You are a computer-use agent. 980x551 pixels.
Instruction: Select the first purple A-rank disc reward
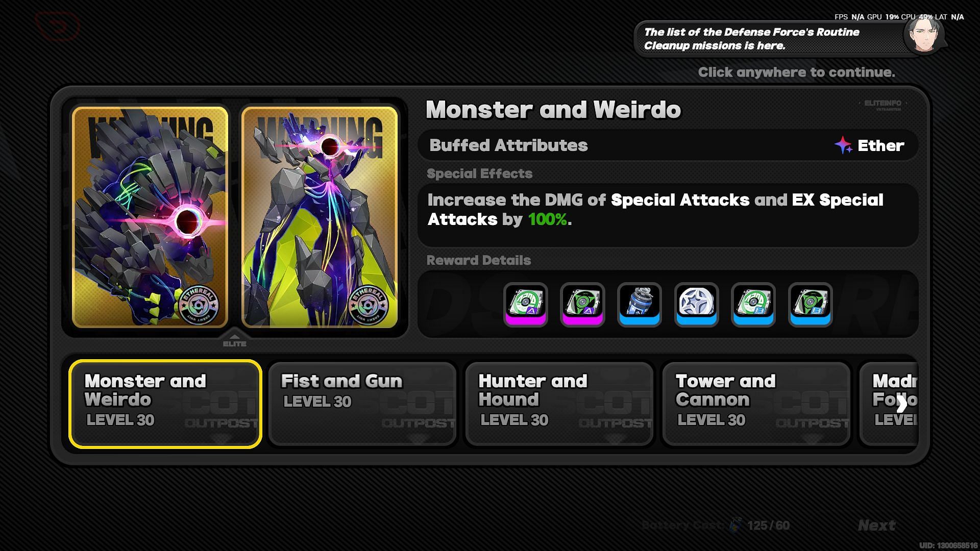pos(526,304)
